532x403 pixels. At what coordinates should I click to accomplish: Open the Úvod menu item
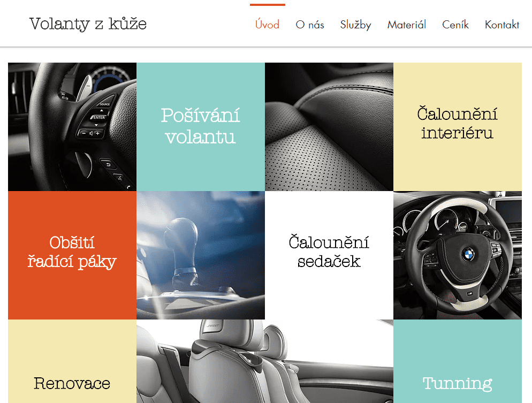click(x=268, y=25)
